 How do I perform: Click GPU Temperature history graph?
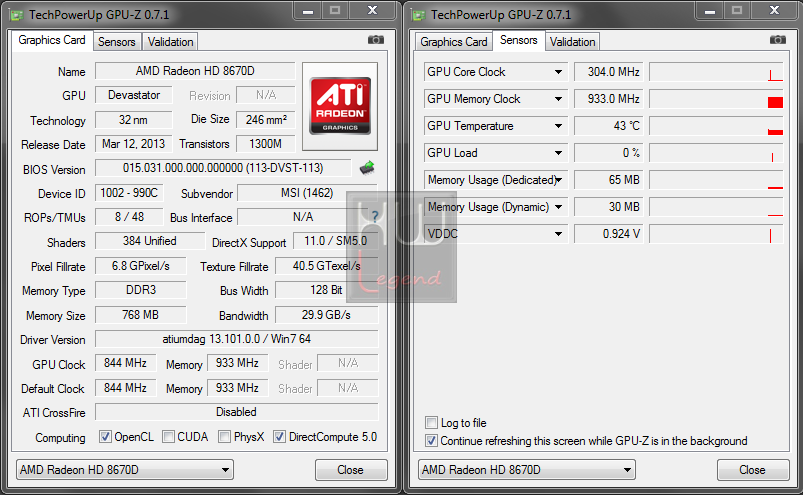pos(716,126)
